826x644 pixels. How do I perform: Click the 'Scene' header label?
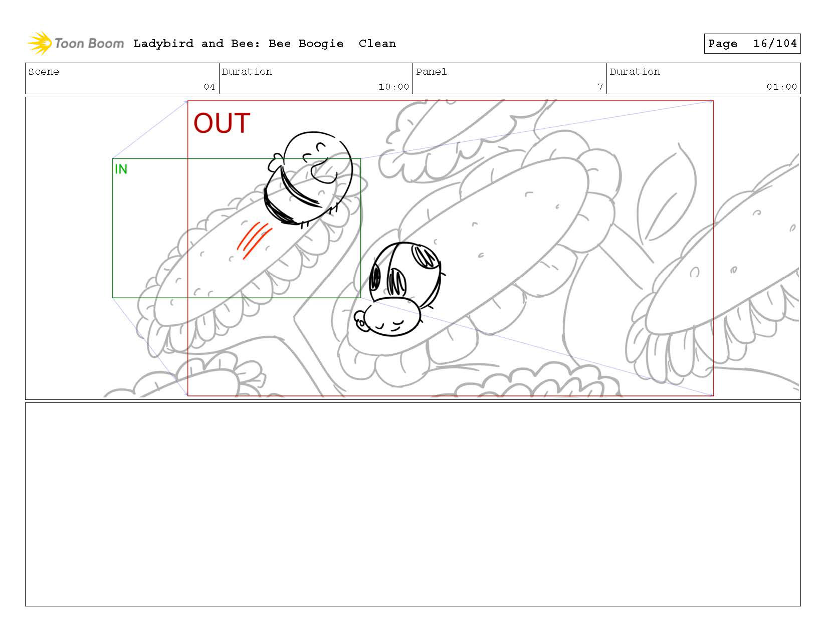click(x=44, y=72)
